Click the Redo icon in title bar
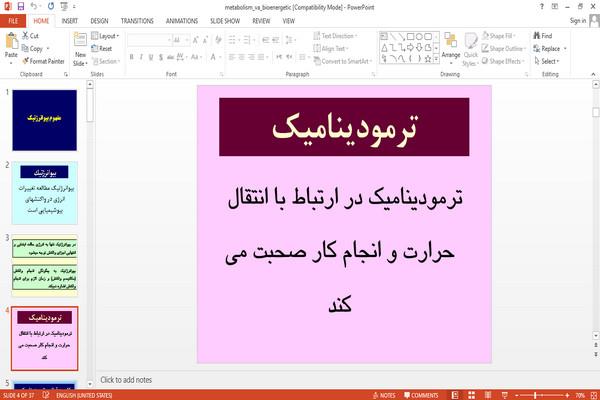 [x=51, y=7]
